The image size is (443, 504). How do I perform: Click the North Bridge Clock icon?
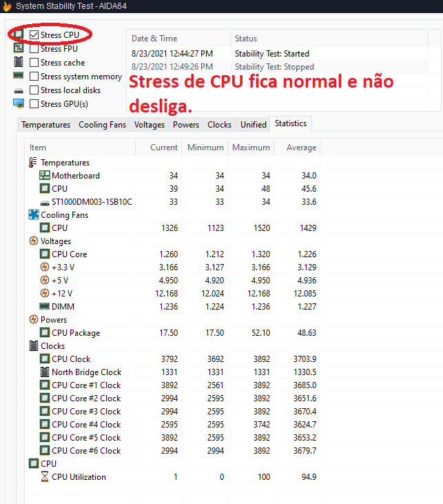pos(45,372)
